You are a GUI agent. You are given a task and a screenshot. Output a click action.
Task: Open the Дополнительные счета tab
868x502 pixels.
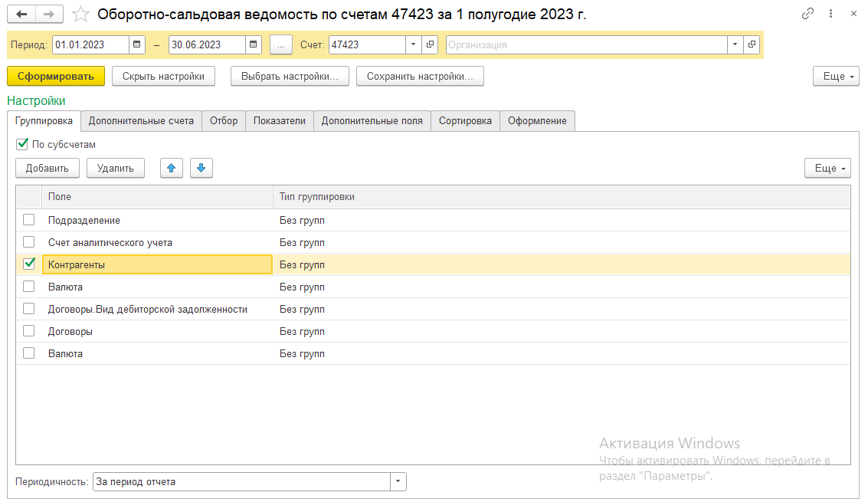click(142, 121)
